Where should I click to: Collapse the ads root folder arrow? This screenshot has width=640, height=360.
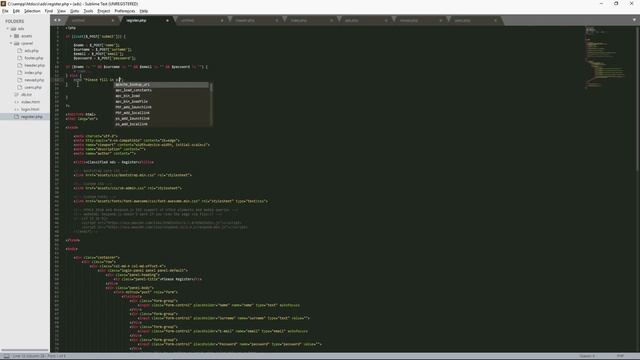(7, 29)
